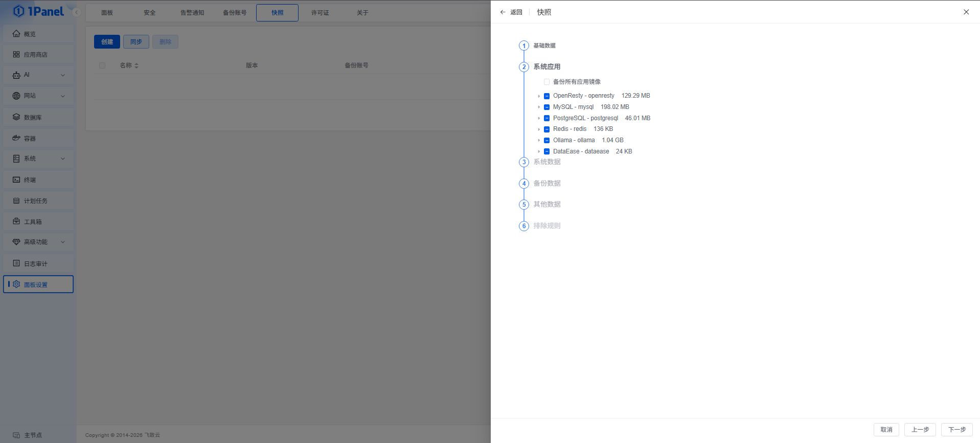980x443 pixels.
Task: Expand the MySQL tree node arrow
Action: tap(539, 107)
